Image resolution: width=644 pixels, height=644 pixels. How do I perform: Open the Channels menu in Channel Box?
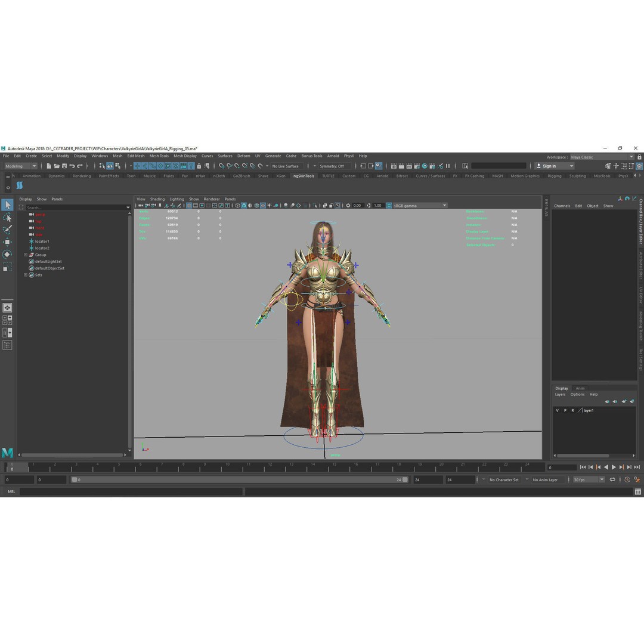(562, 206)
